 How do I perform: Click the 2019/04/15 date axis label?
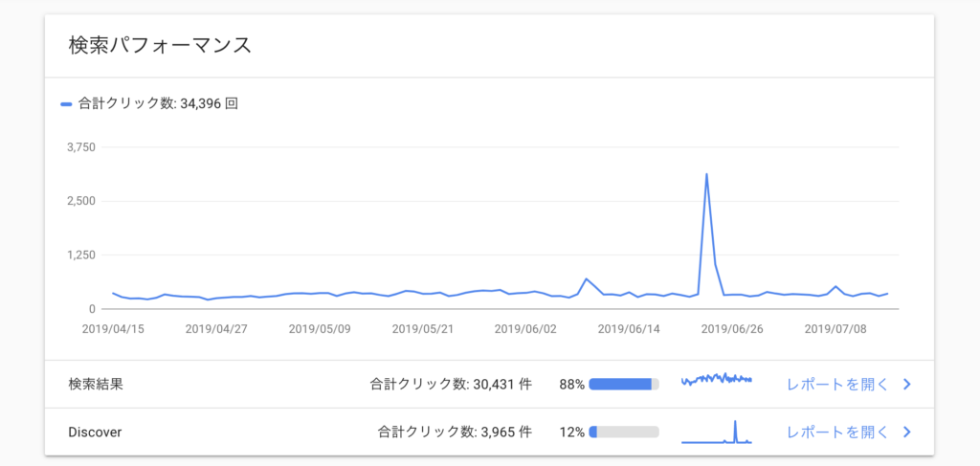pyautogui.click(x=113, y=329)
